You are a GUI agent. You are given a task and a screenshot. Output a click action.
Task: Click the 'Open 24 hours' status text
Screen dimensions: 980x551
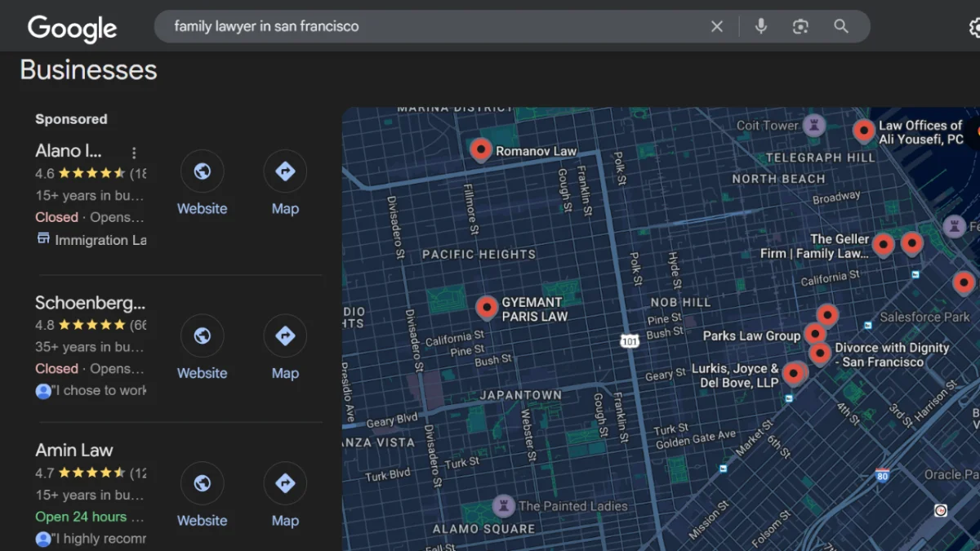point(81,517)
